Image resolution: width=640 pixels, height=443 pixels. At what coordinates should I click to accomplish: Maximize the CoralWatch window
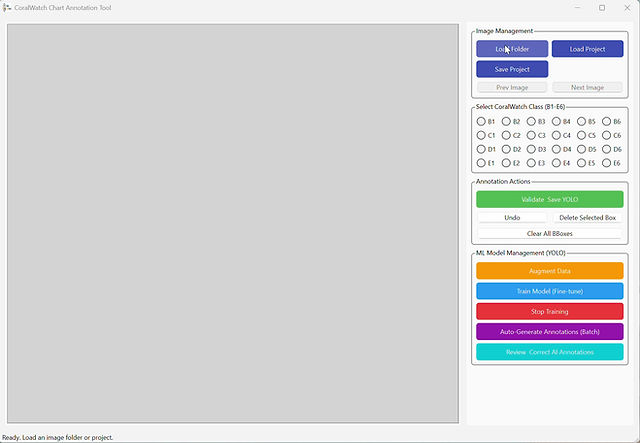click(x=602, y=8)
